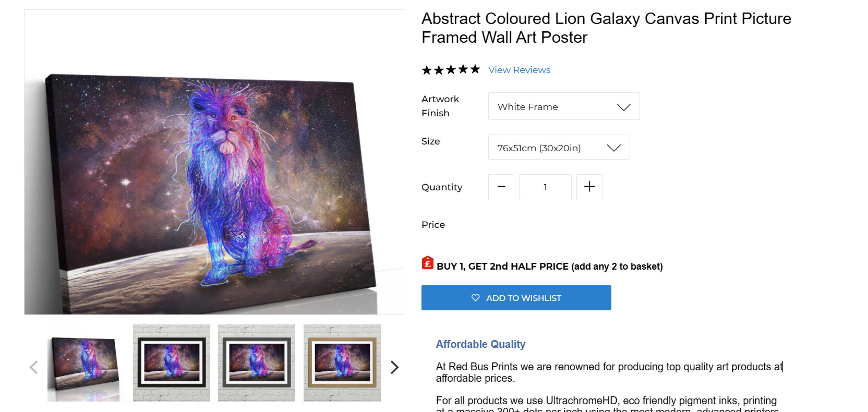Focus the quantity input field
Viewport: 868px width, 412px height.
(545, 187)
